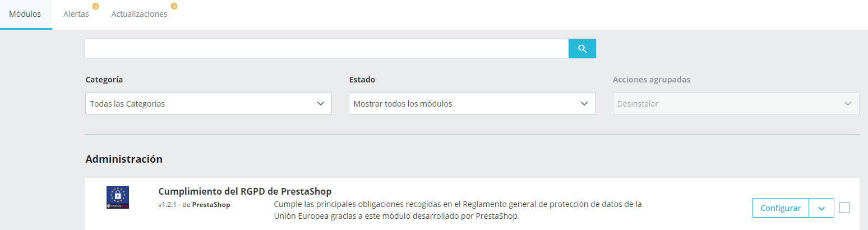Click the magnifying glass search button
Image resolution: width=868 pixels, height=230 pixels.
582,49
